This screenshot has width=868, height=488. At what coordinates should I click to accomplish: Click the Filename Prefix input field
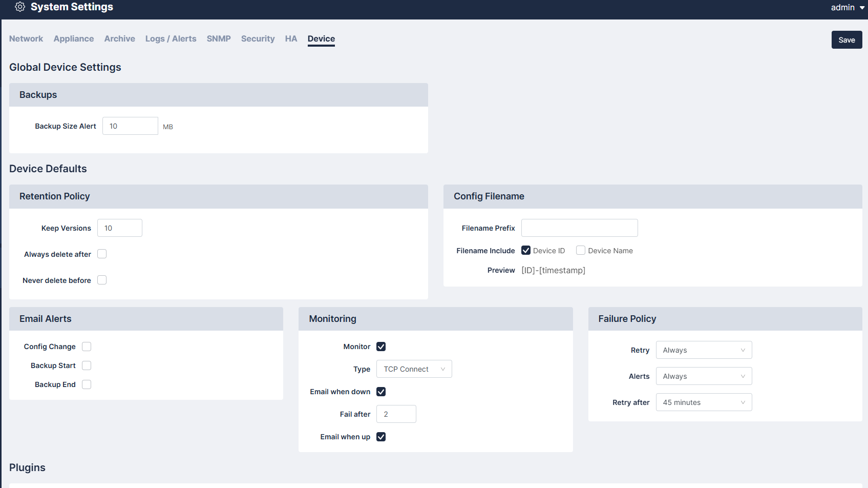pyautogui.click(x=579, y=228)
